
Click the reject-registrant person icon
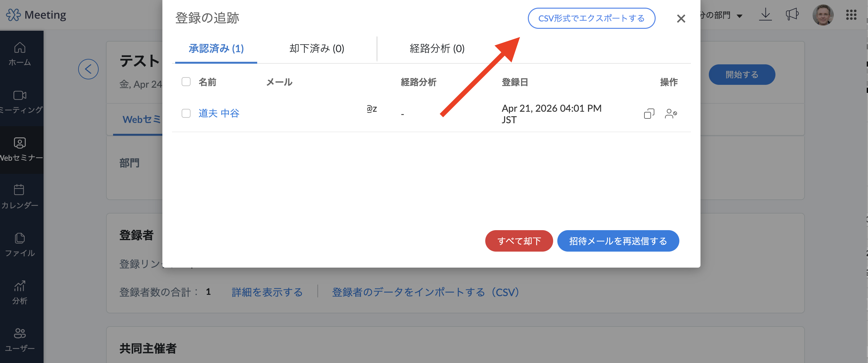point(671,114)
